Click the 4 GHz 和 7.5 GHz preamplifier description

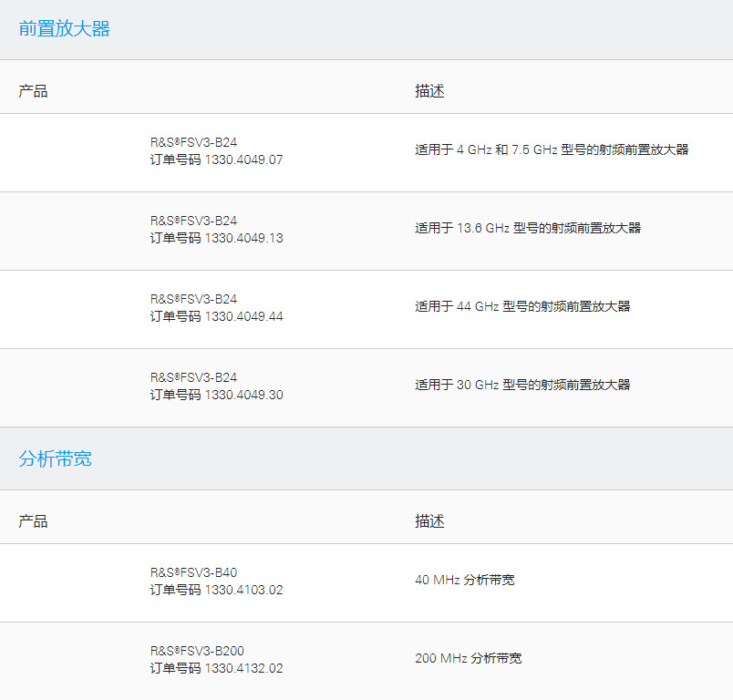(553, 152)
